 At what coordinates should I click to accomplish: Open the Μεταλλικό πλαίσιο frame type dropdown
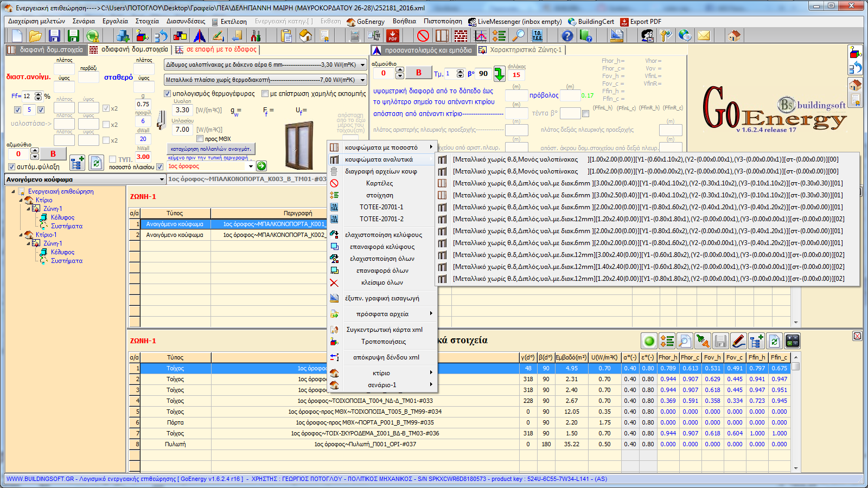(362, 80)
